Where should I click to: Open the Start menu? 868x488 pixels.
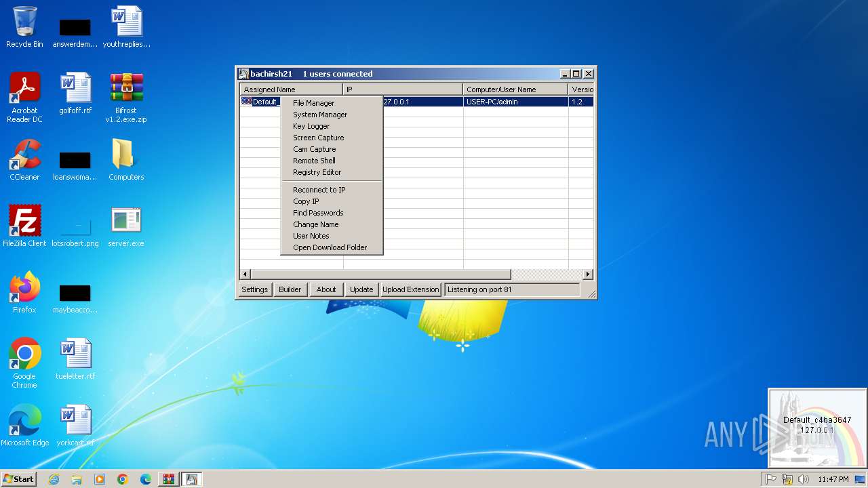coord(19,479)
